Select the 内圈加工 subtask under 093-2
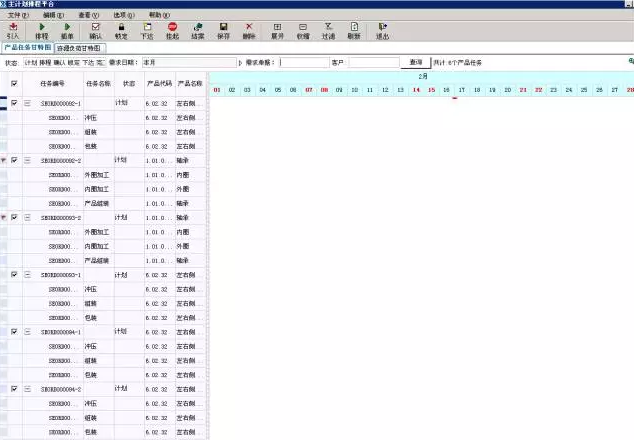The height and width of the screenshot is (440, 634). (97, 246)
